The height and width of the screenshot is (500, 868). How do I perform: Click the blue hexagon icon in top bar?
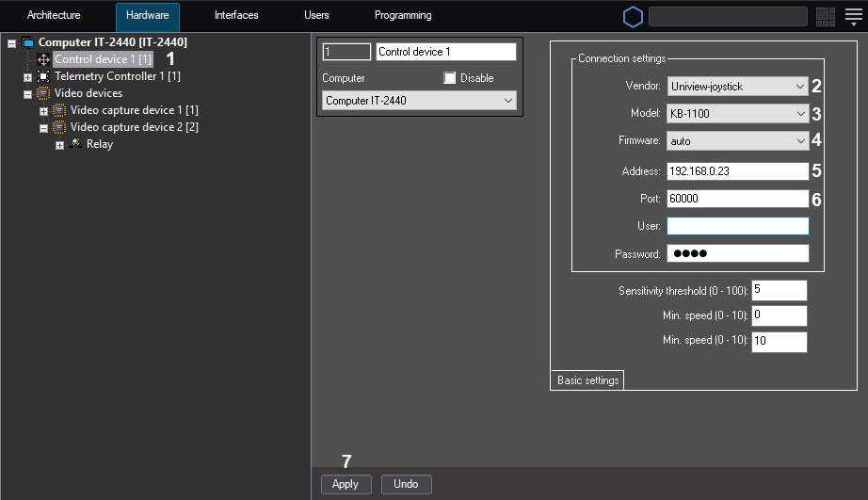pos(633,16)
